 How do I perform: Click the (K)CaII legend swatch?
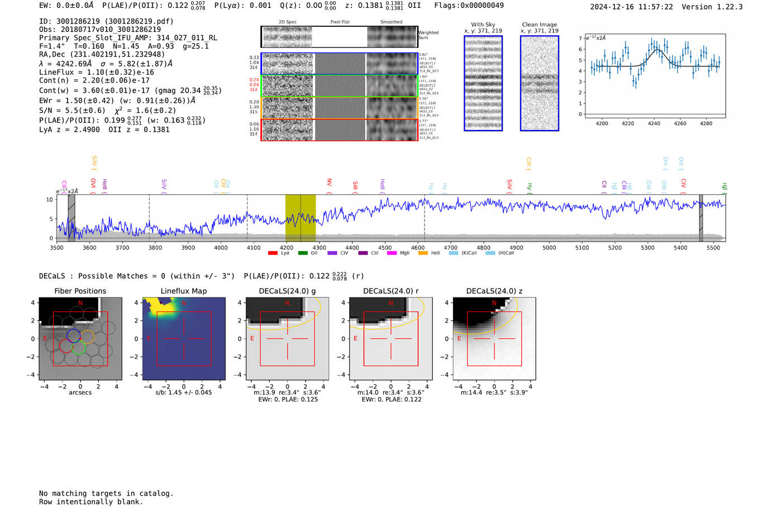454,253
